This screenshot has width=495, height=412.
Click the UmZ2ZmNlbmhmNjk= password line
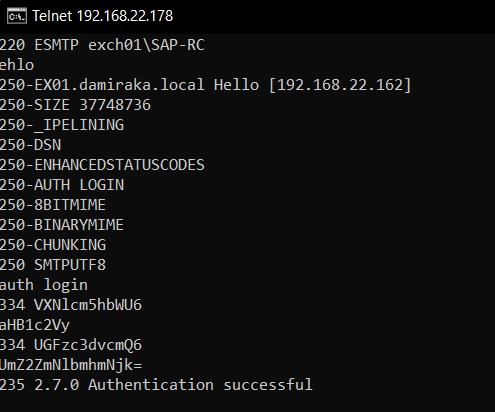[71, 365]
